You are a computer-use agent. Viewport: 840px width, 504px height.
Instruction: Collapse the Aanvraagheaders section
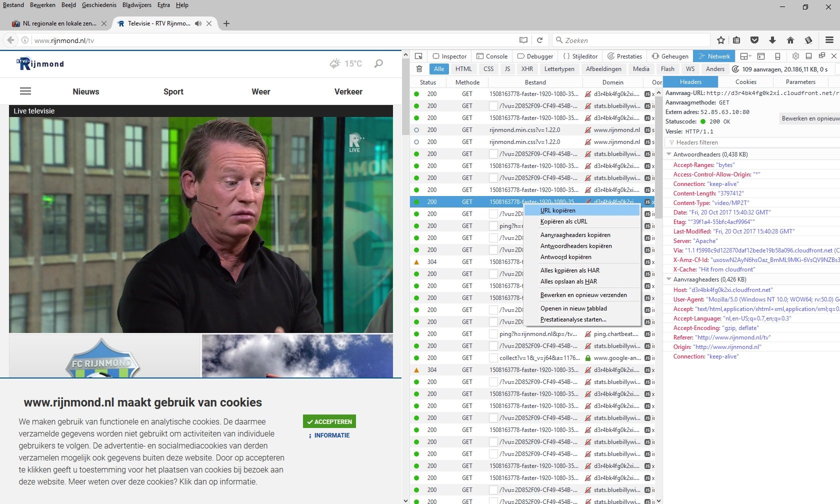click(x=669, y=279)
